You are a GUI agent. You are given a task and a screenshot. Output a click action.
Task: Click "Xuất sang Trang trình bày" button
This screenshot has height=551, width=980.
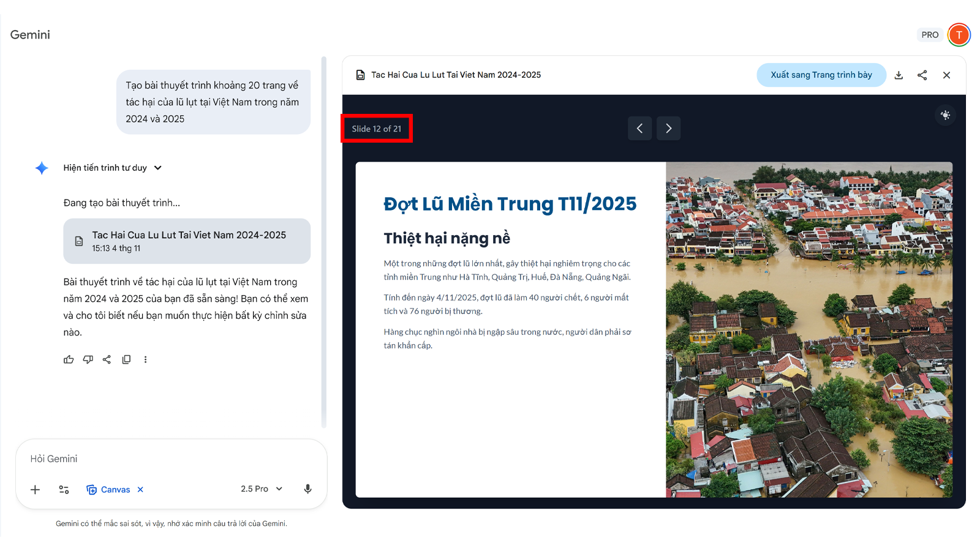[x=821, y=75]
